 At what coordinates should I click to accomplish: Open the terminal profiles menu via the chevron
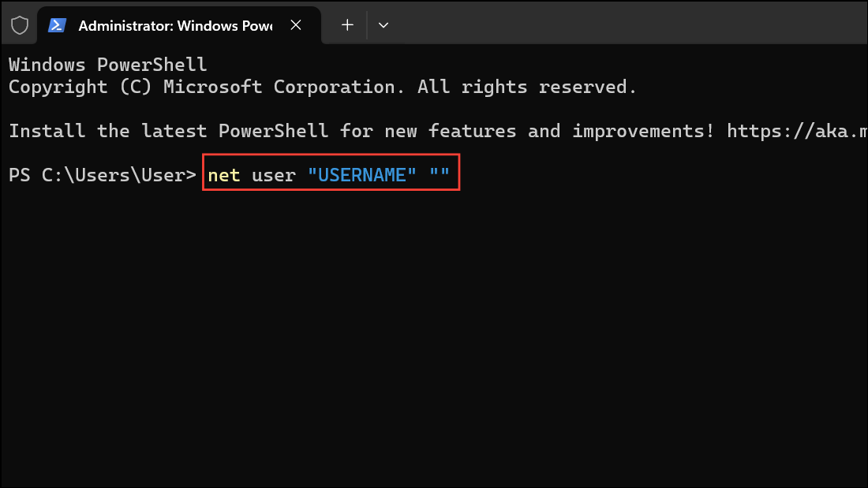click(x=383, y=24)
